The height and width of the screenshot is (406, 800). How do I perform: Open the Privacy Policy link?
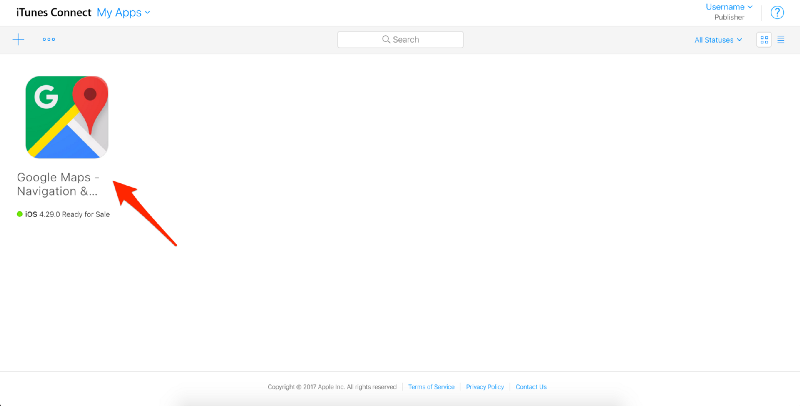[485, 386]
